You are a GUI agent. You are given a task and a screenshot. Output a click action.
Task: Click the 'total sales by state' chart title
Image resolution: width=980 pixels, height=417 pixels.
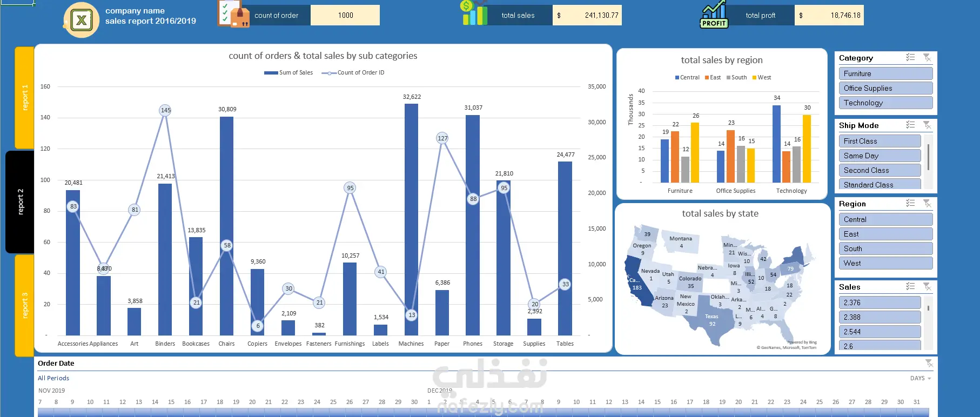pos(720,213)
